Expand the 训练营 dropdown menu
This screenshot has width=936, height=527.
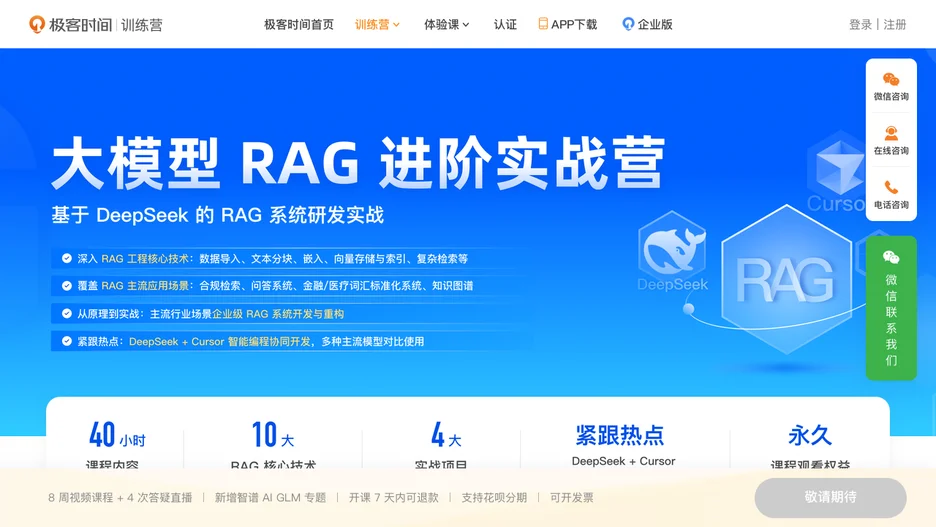377,24
